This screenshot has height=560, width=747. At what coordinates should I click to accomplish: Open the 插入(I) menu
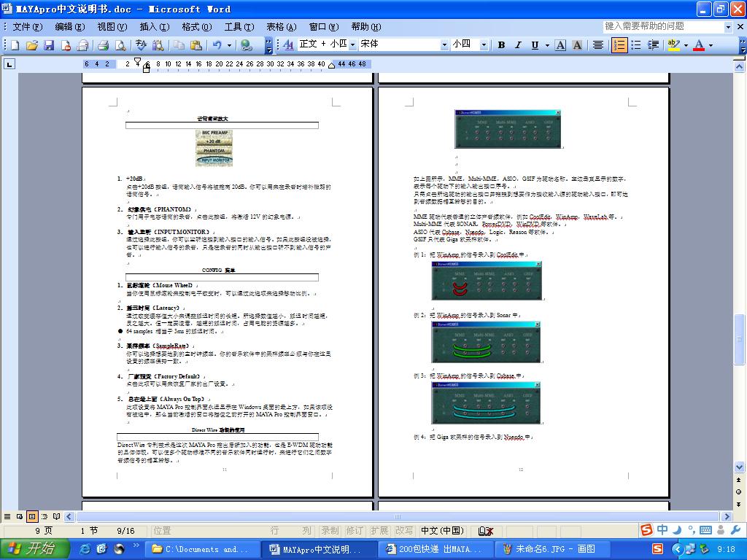coord(155,27)
